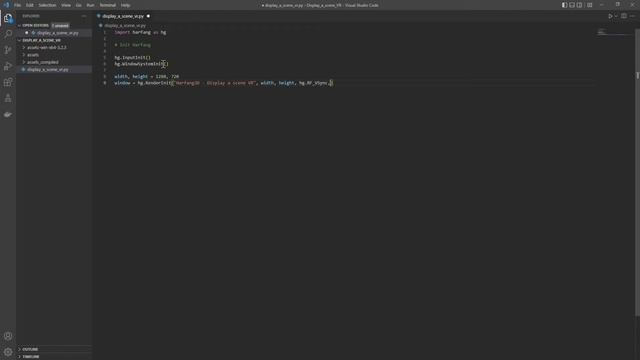
Task: Expand the Timeline section
Action: pos(31,357)
